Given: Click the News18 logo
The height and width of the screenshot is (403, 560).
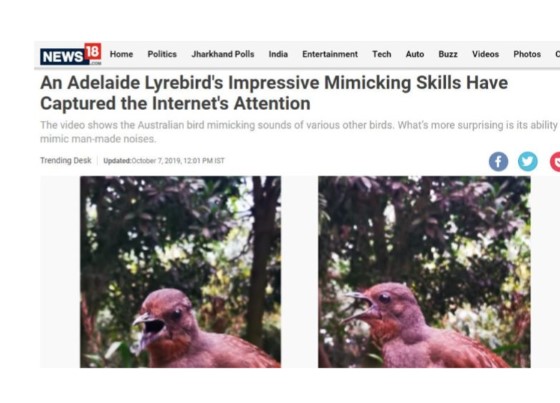Looking at the screenshot, I should pyautogui.click(x=71, y=54).
